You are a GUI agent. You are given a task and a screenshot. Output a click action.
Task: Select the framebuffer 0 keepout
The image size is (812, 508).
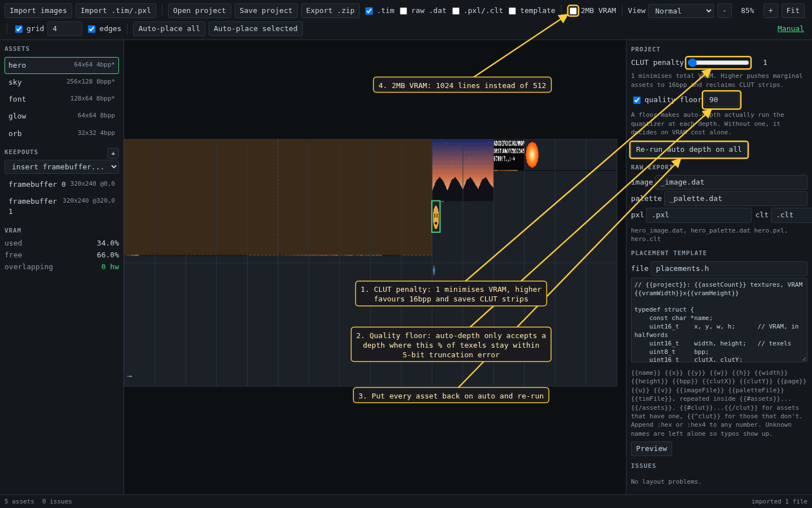[x=61, y=185]
